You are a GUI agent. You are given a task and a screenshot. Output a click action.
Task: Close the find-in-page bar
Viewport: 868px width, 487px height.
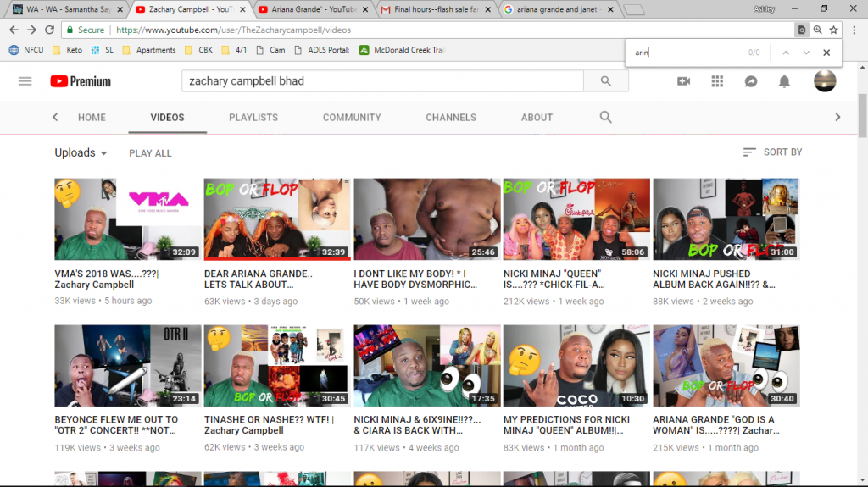tap(826, 53)
